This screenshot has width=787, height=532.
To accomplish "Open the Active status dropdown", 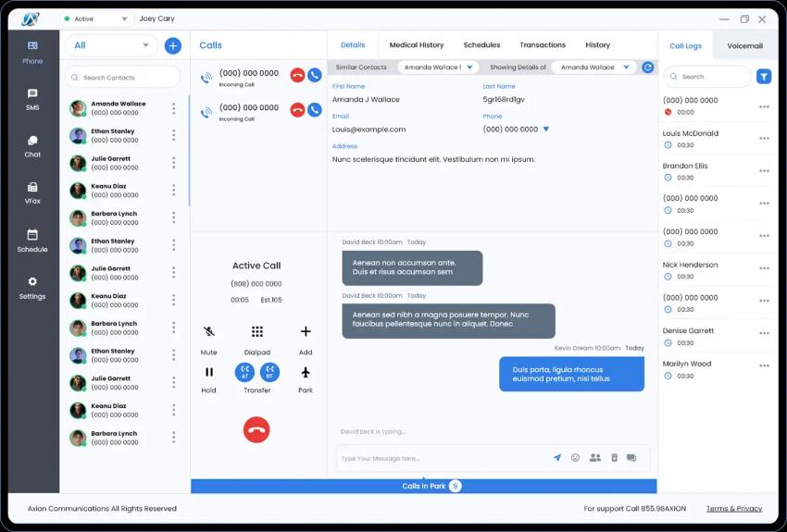I will (96, 19).
